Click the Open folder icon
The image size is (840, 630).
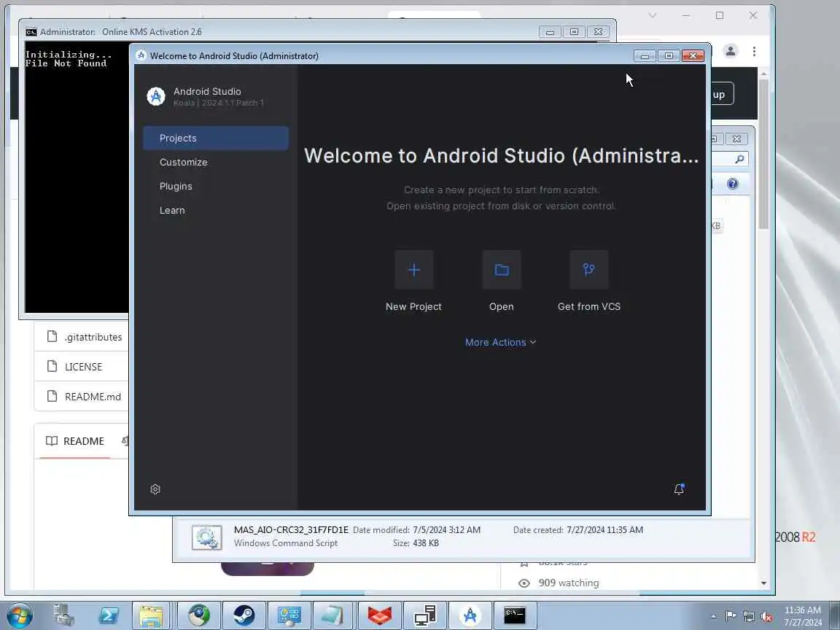point(502,270)
